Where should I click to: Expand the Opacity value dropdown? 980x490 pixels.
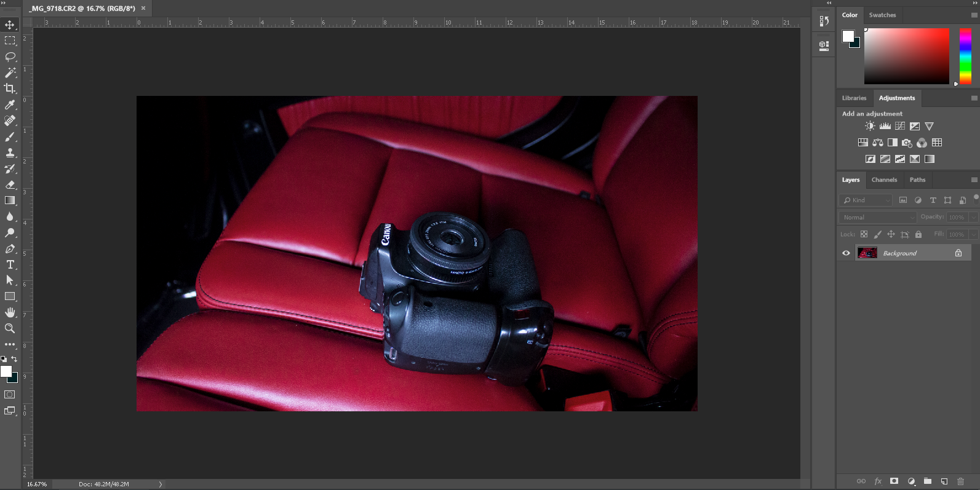tap(973, 217)
